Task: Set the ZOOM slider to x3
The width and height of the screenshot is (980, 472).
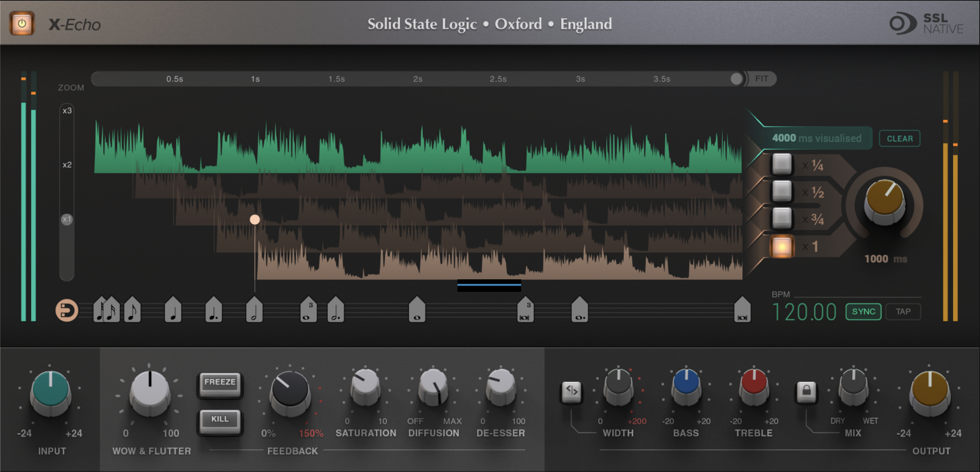Action: click(67, 110)
